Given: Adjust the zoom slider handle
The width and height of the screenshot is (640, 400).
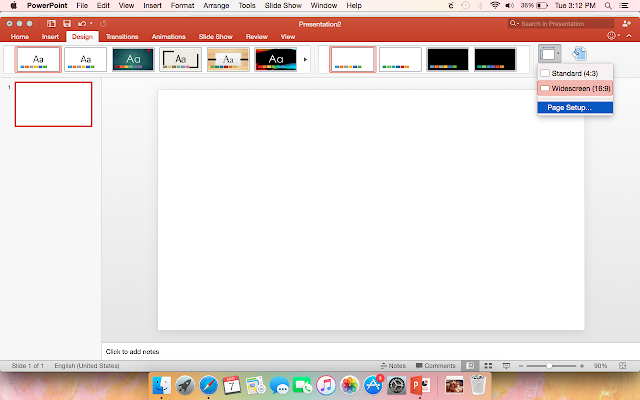Looking at the screenshot, I should pyautogui.click(x=549, y=366).
